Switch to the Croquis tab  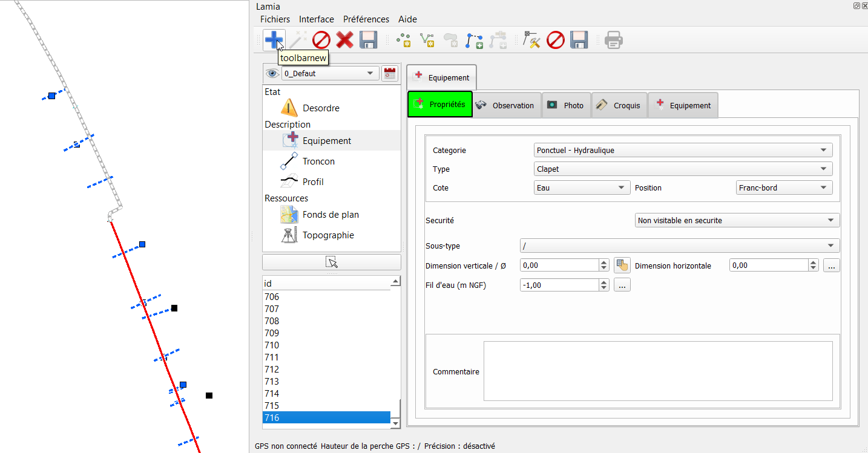pos(619,105)
